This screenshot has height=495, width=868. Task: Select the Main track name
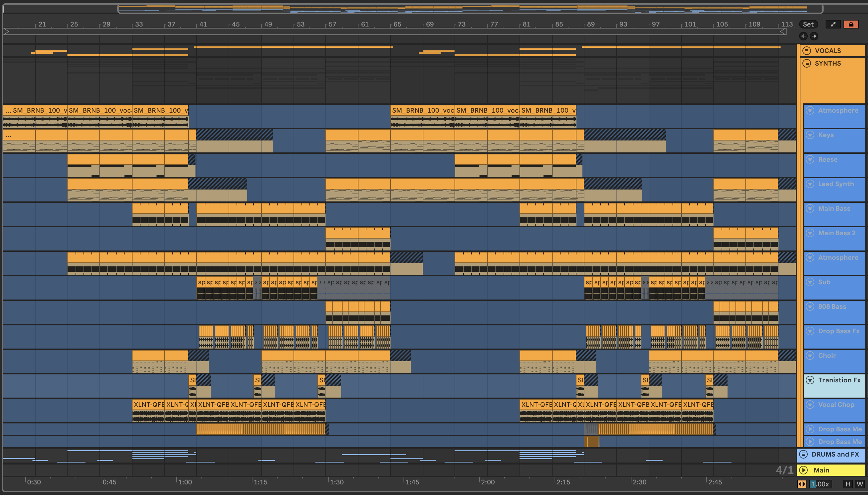point(821,470)
